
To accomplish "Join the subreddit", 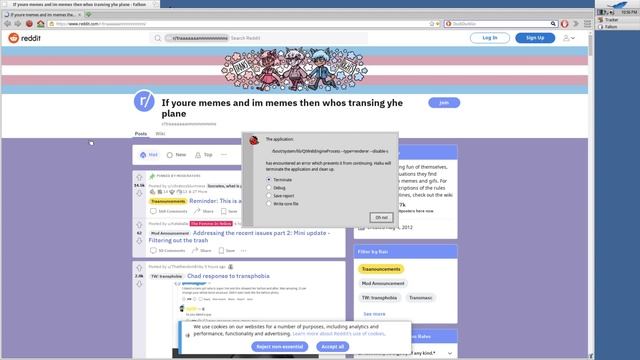I will 444,103.
